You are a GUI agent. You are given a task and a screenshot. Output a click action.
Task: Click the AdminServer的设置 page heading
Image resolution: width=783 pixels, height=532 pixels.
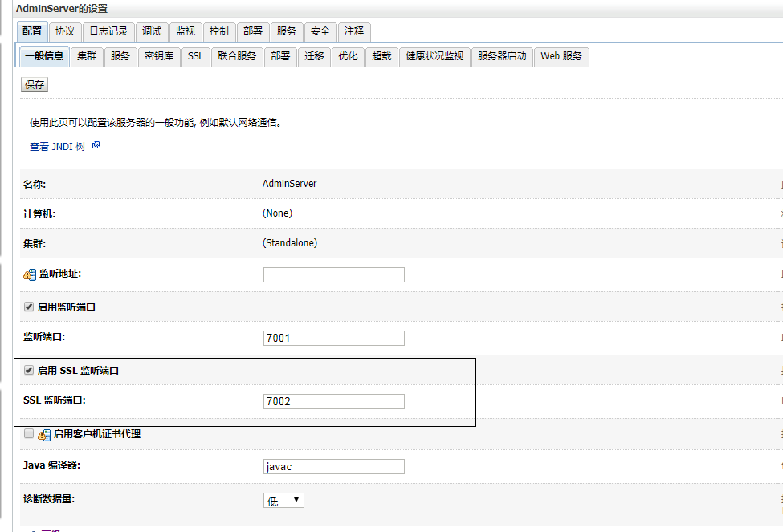[61, 9]
